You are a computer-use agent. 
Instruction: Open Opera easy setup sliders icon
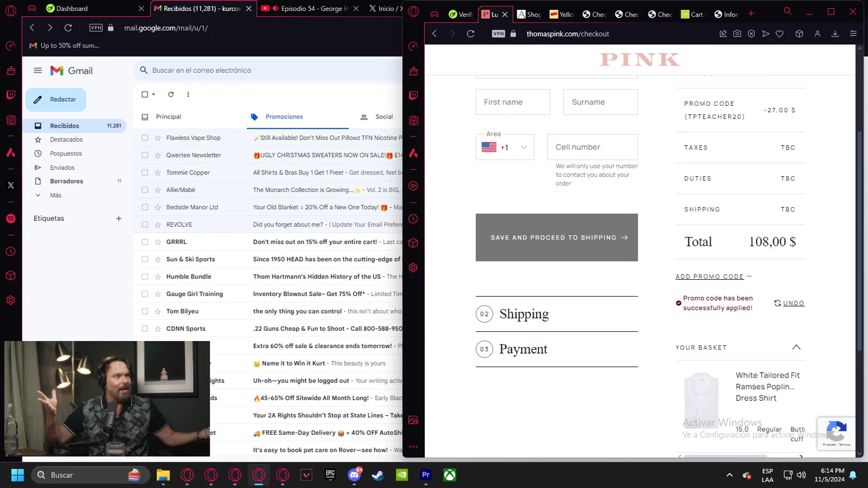853,34
